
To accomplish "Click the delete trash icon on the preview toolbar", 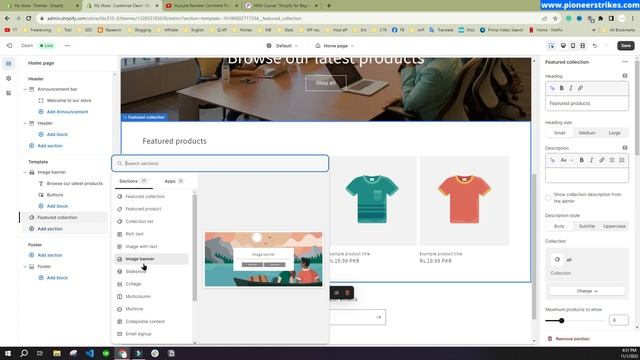I will tap(347, 293).
